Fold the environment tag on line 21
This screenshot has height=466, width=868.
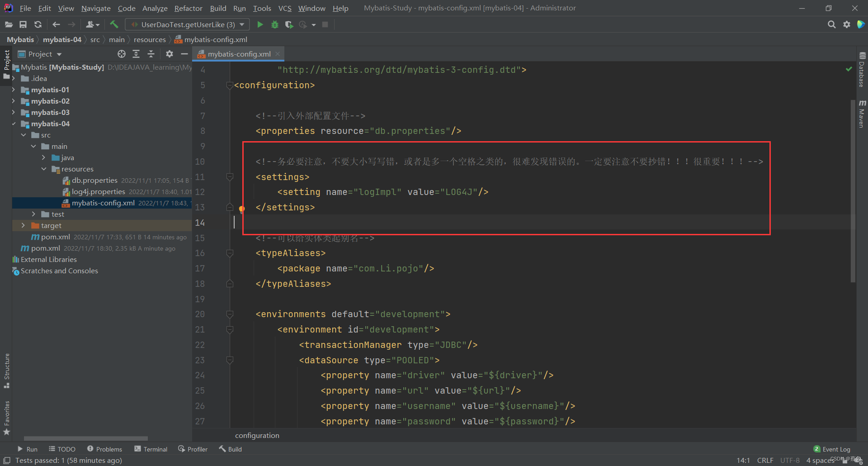(x=230, y=329)
